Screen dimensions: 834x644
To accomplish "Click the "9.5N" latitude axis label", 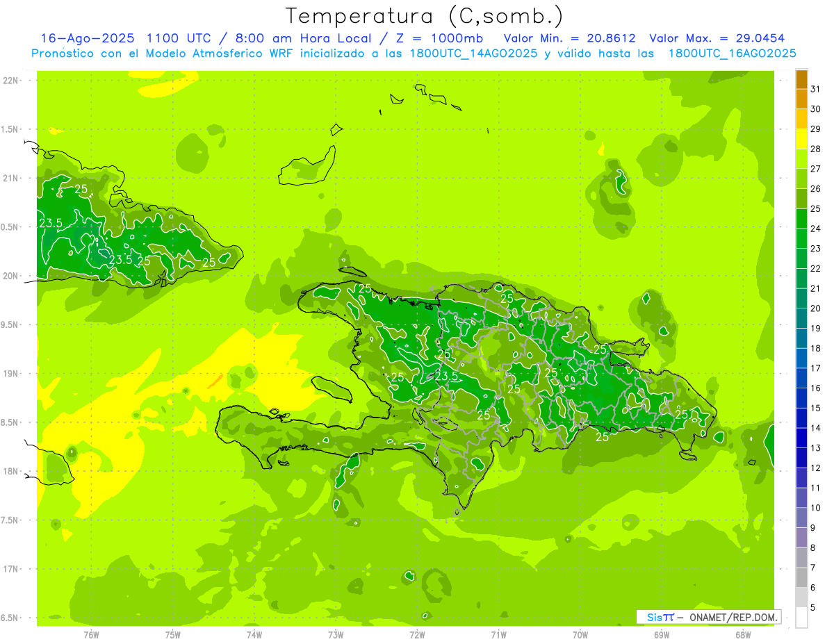I will click(x=10, y=324).
